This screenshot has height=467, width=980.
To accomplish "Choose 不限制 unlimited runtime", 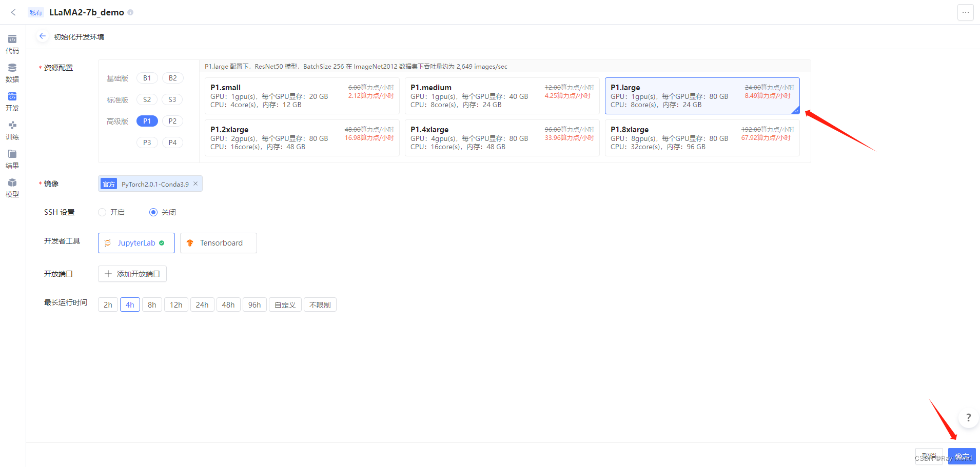I will (320, 304).
